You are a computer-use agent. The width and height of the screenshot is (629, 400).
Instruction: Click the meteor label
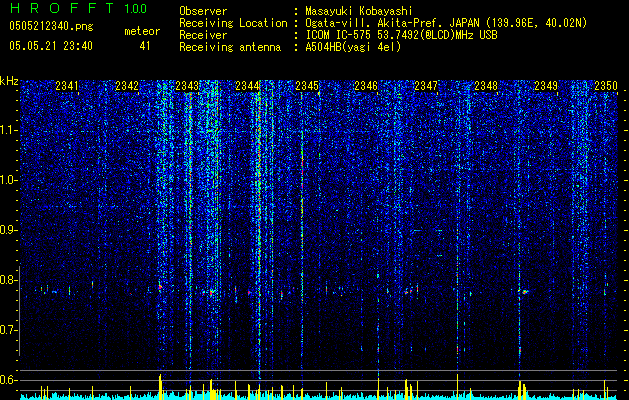pyautogui.click(x=142, y=31)
